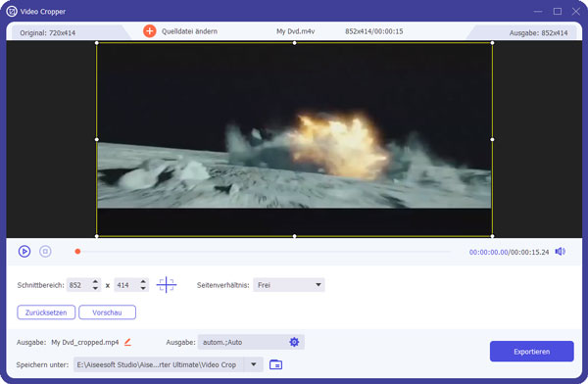Viewport: 588px width, 384px height.
Task: Click the right-middle crop handle
Action: (492, 139)
